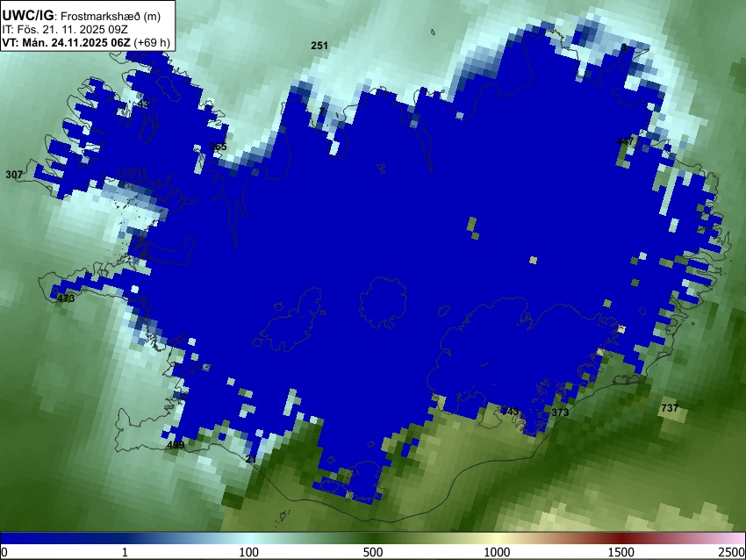Click the '(+69 h)' forecast offset text
746x560 pixels.
pos(152,42)
